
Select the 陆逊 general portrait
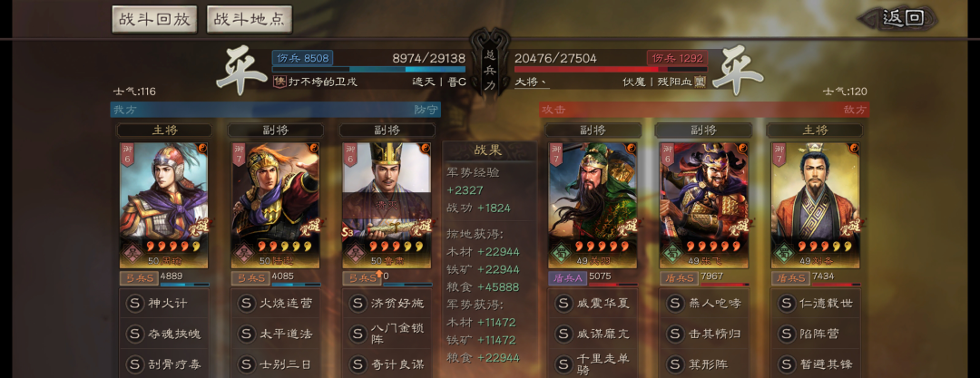(275, 205)
